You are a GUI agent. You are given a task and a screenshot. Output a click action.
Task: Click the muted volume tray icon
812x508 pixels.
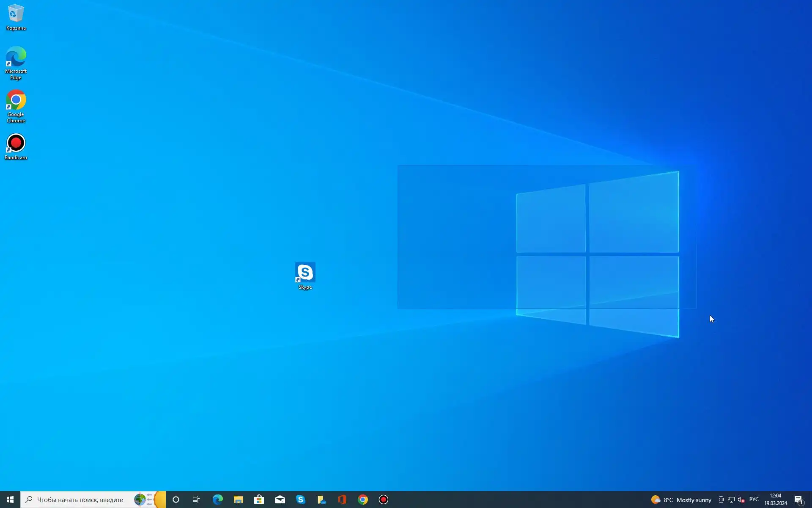pos(741,500)
